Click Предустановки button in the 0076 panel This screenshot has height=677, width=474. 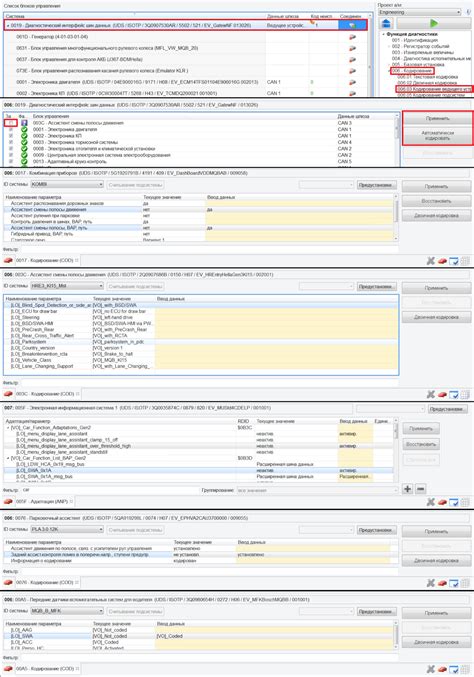point(376,529)
